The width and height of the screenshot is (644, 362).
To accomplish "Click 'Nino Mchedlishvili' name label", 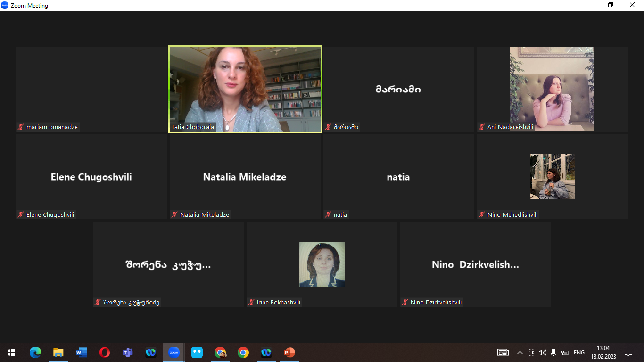I will coord(512,214).
